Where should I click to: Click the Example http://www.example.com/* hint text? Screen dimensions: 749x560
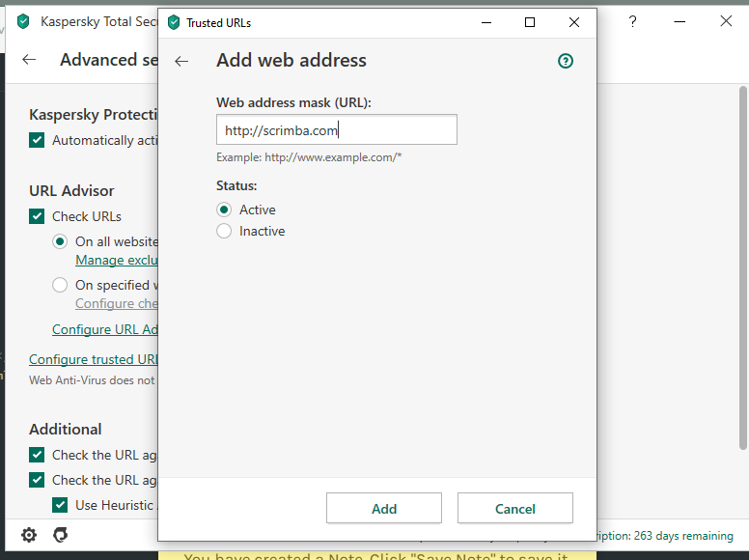(309, 157)
